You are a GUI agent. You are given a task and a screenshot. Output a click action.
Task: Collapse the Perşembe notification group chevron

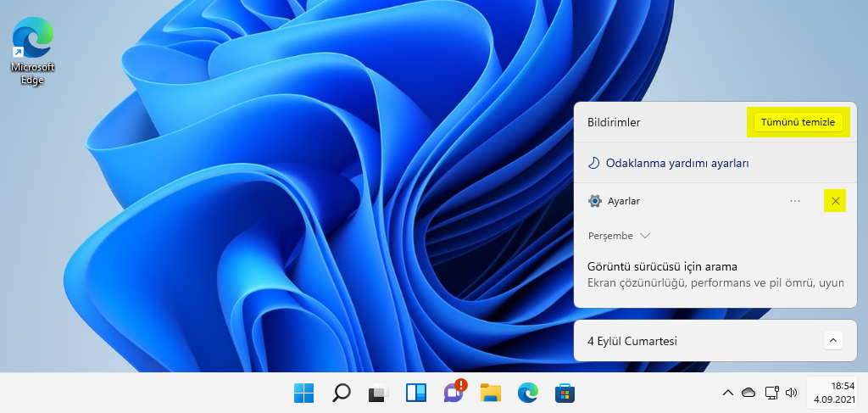pyautogui.click(x=644, y=236)
